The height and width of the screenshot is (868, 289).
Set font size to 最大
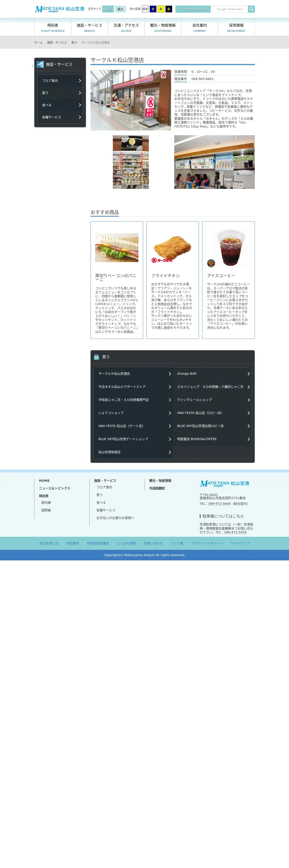120,9
